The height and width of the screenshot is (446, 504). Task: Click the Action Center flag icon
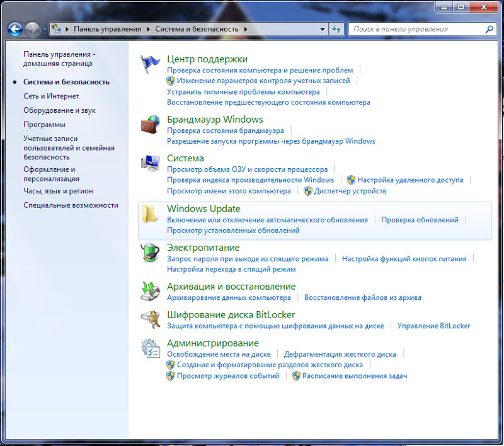[x=150, y=64]
